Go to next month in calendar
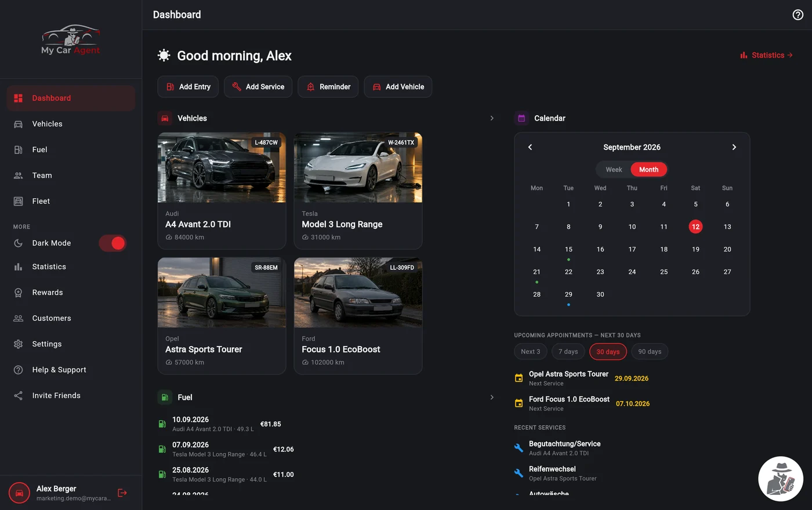This screenshot has width=812, height=510. 734,147
